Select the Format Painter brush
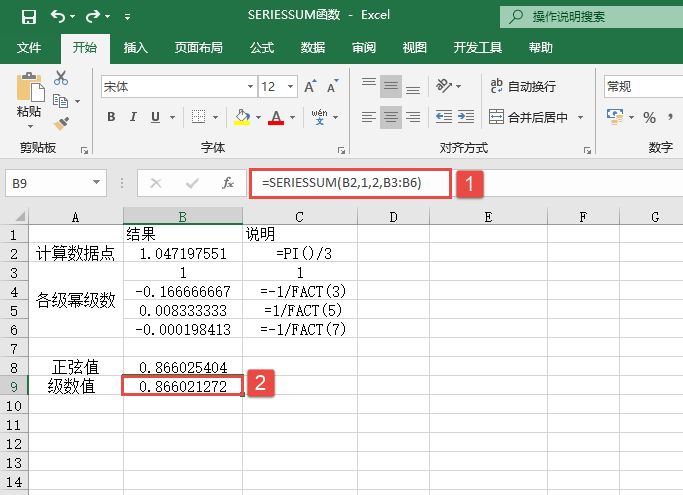 tap(61, 123)
